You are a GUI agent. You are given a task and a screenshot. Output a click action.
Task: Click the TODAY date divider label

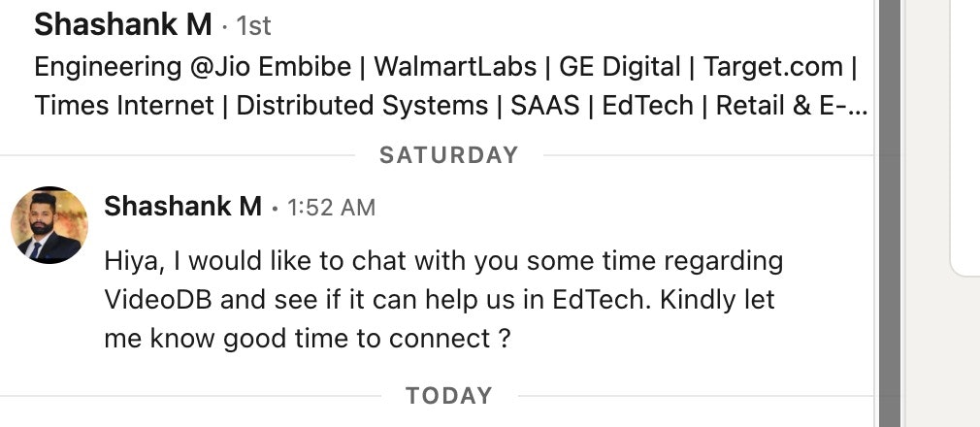[448, 396]
